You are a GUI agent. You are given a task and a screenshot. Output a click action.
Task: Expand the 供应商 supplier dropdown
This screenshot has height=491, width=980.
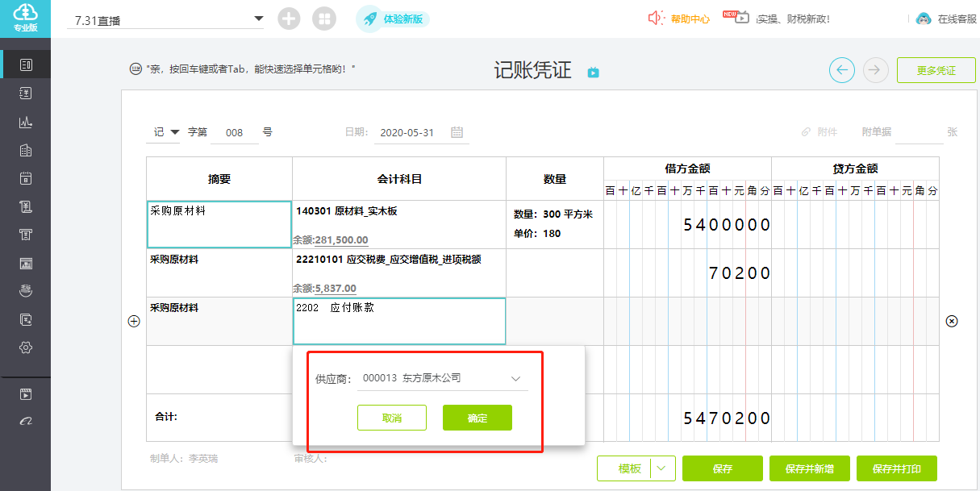(516, 378)
